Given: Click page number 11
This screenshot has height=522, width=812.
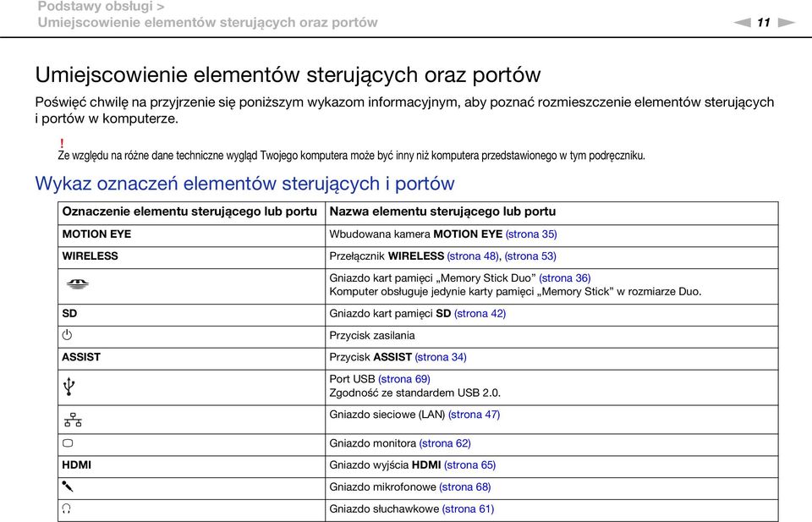Looking at the screenshot, I should pyautogui.click(x=764, y=22).
